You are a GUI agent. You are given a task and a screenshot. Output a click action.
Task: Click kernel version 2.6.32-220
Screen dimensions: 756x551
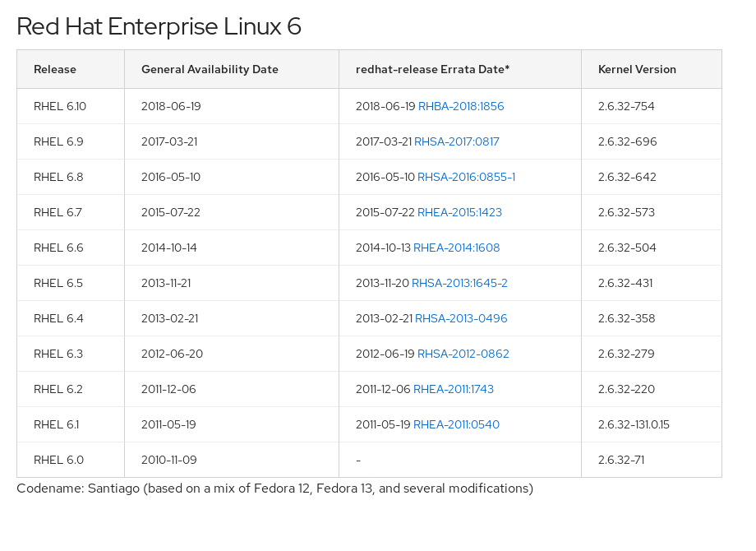[626, 389]
